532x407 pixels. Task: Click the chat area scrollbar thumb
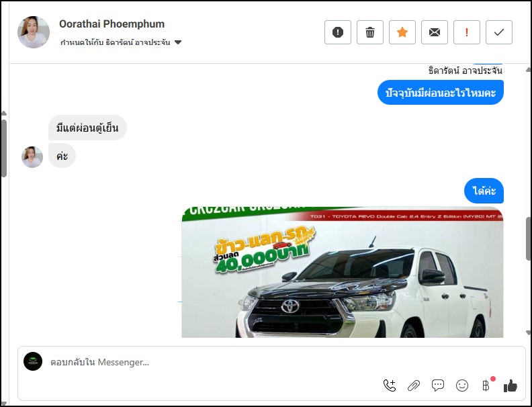click(x=528, y=239)
